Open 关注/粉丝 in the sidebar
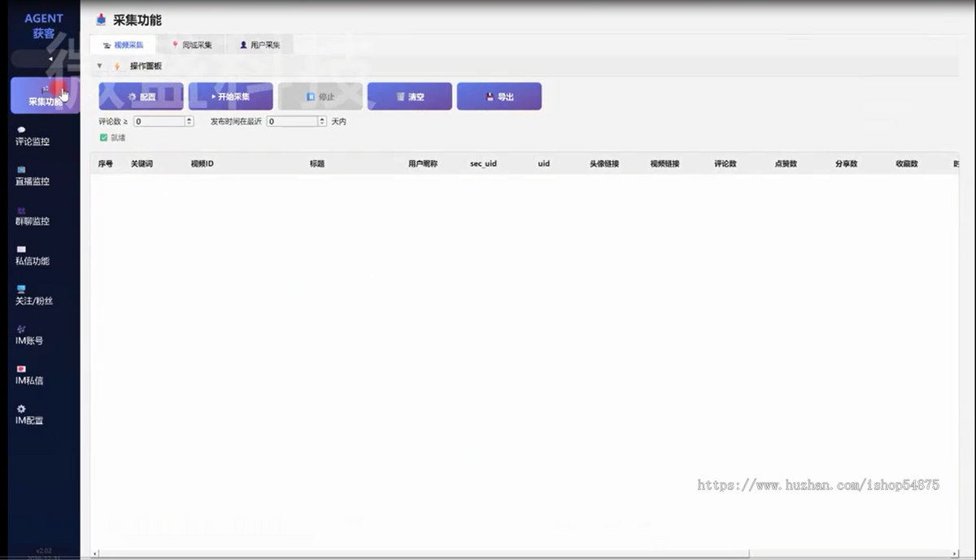Screen dimensions: 976x560 pyautogui.click(x=33, y=295)
